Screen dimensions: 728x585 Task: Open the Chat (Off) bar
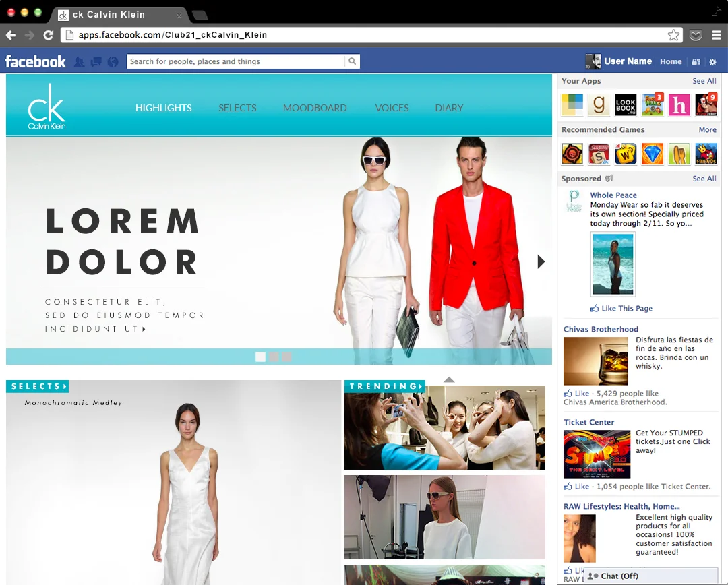(x=651, y=576)
